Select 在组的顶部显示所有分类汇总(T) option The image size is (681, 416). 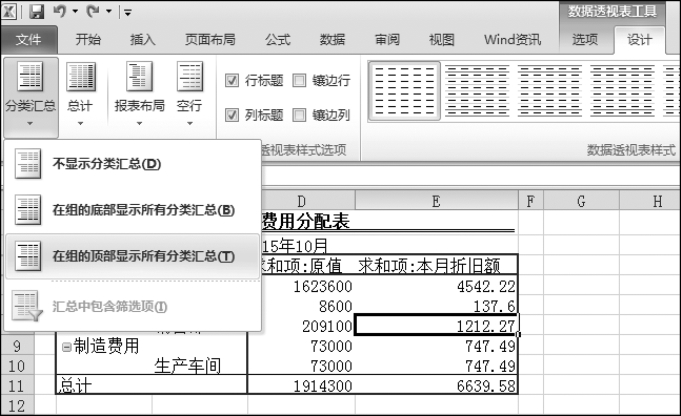(x=133, y=256)
